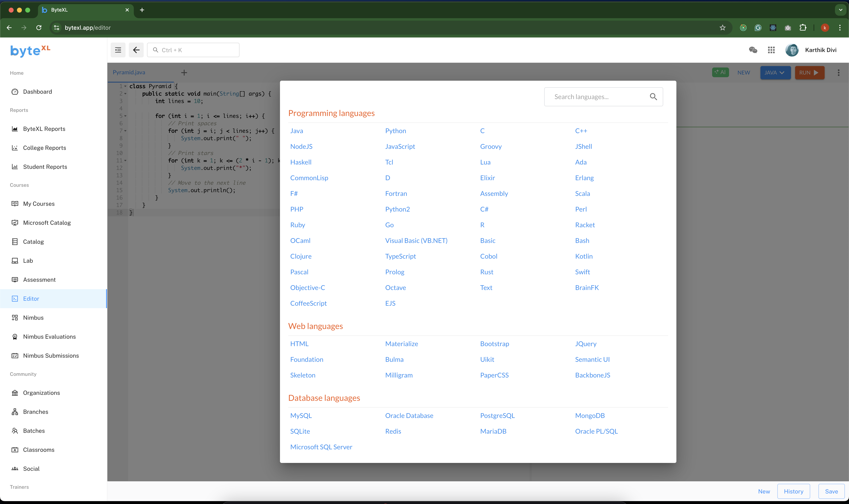Open Organizations from the Community sidebar menu
The image size is (849, 504).
click(x=42, y=393)
